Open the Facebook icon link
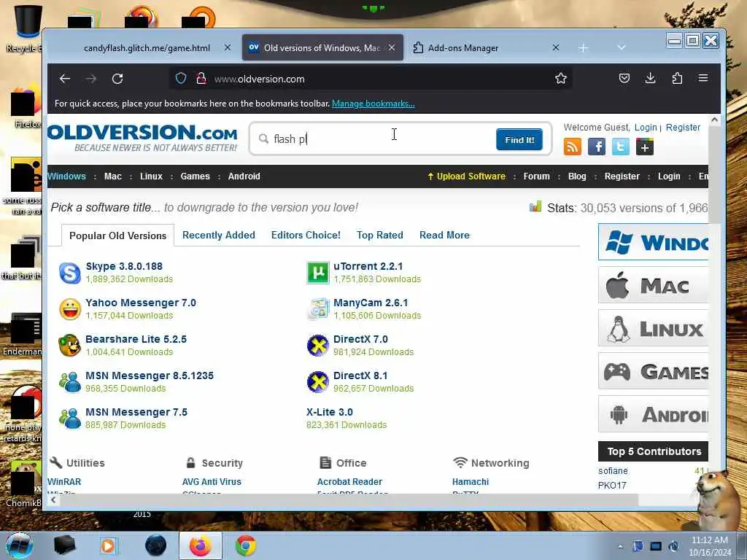The width and height of the screenshot is (747, 560). tap(597, 147)
